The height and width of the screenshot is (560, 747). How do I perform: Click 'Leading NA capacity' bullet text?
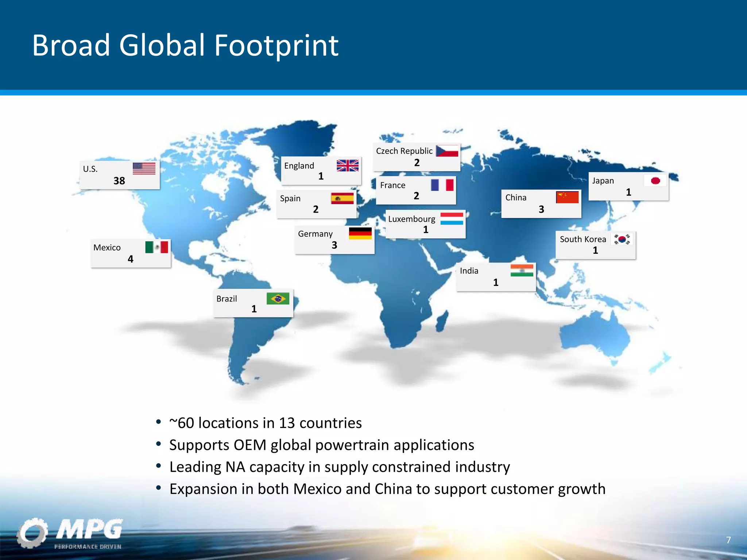click(x=340, y=467)
